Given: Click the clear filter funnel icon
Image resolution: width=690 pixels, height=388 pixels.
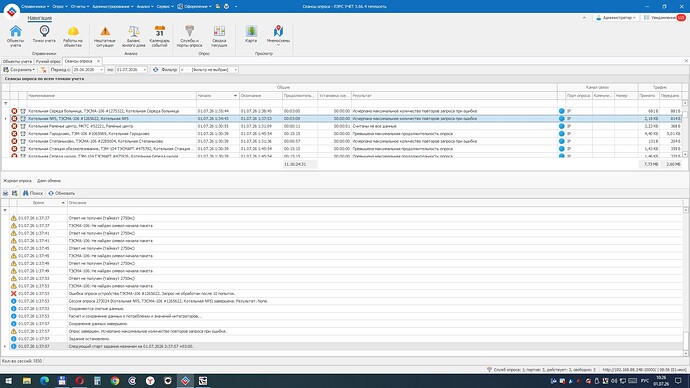Looking at the screenshot, I should (x=43, y=70).
